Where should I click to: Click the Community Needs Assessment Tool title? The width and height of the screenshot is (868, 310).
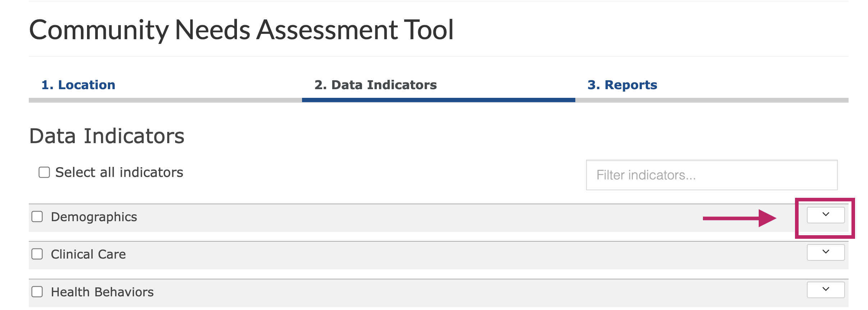[241, 29]
